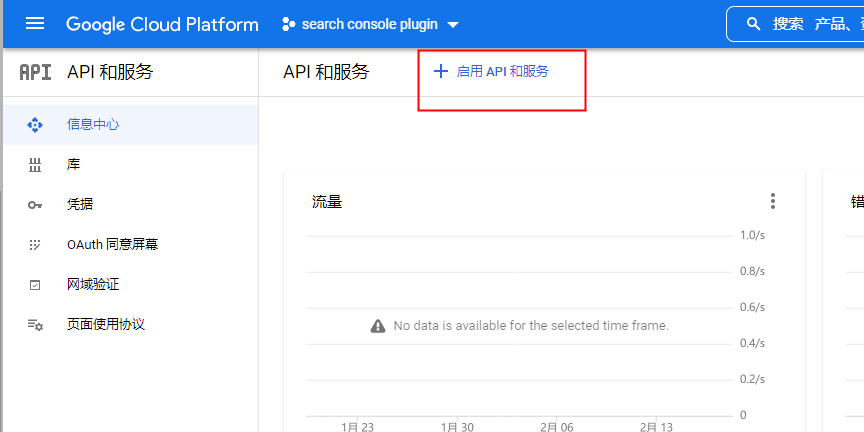Click the plus icon beside 启用 API 和服务
Image resolution: width=864 pixels, height=432 pixels.
coord(440,71)
